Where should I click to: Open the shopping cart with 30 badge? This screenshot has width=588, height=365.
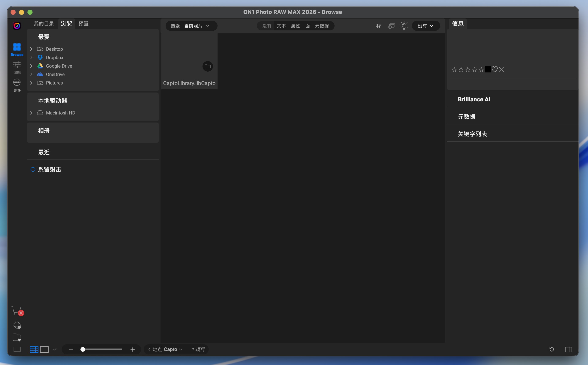(x=17, y=311)
